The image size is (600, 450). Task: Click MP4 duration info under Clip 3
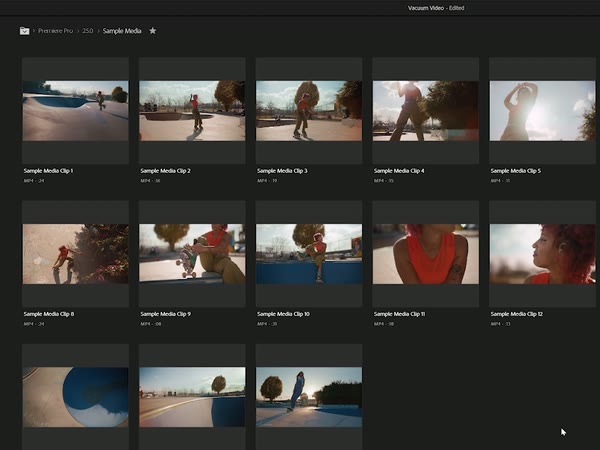click(267, 181)
